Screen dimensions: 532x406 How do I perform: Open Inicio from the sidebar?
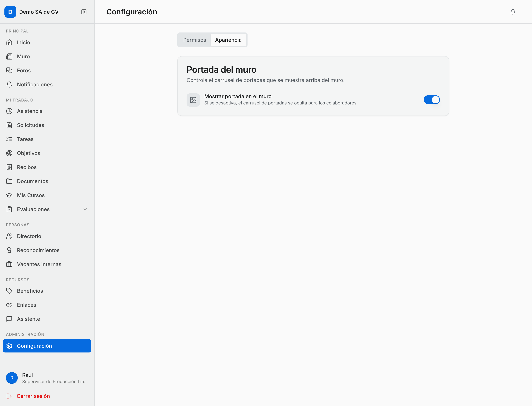(x=47, y=42)
